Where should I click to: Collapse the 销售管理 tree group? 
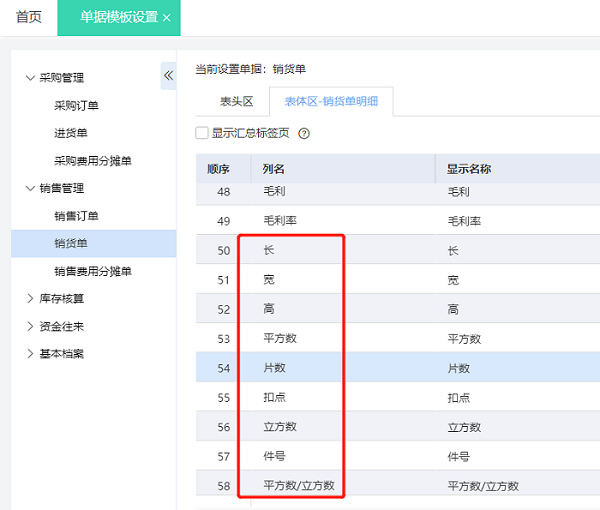30,188
